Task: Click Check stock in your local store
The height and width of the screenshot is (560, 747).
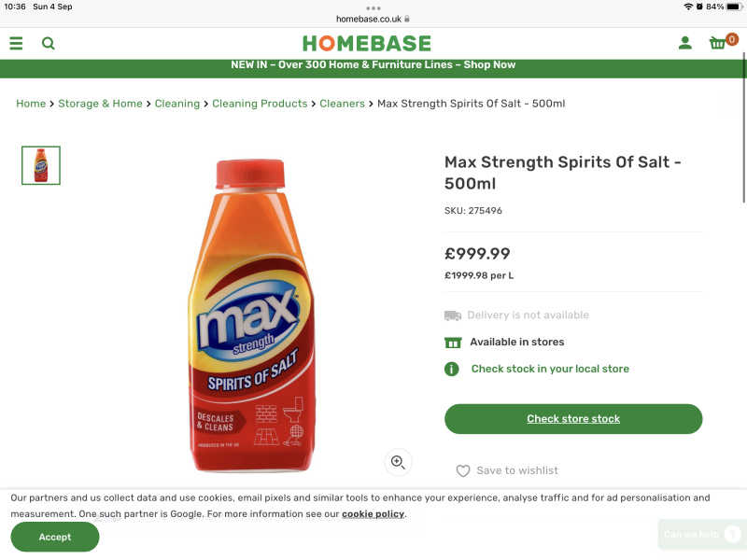Action: tap(550, 369)
